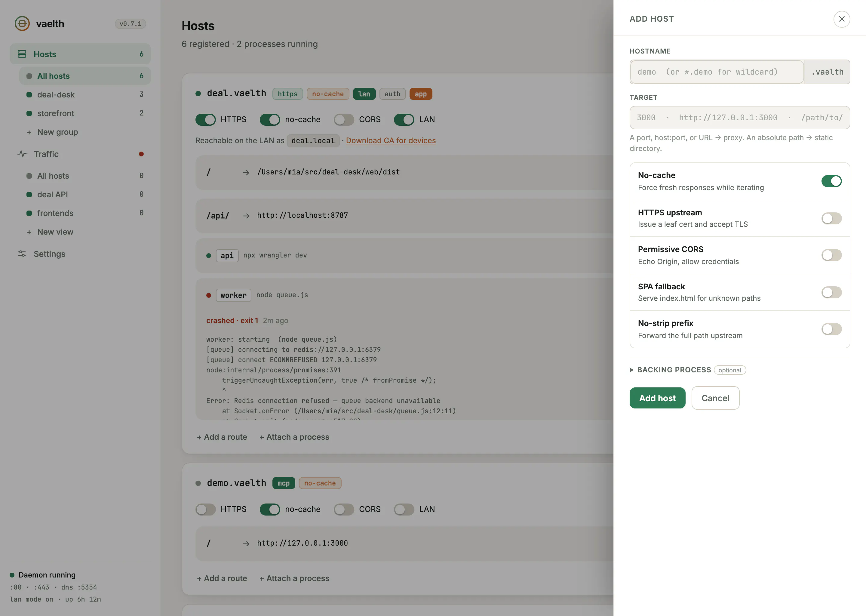Toggle LAN for deal.vaelth
Viewport: 866px width, 616px height.
404,119
